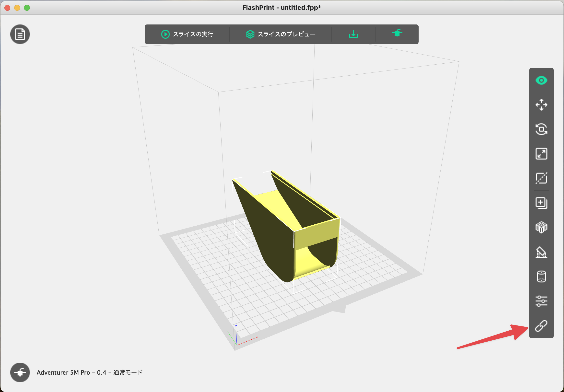564x392 pixels.
Task: Toggle the eye View mode icon
Action: point(541,80)
